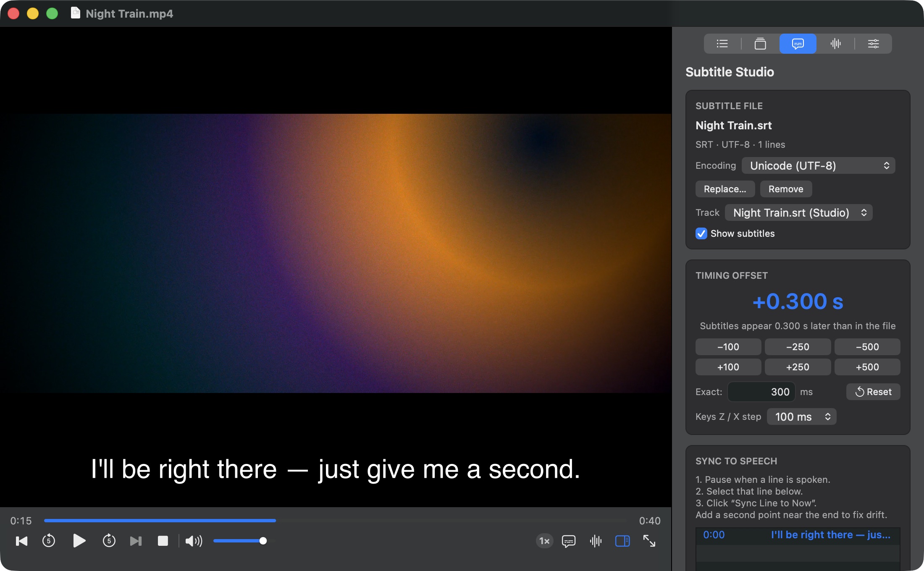Image resolution: width=924 pixels, height=571 pixels.
Task: Play the video
Action: click(x=79, y=541)
